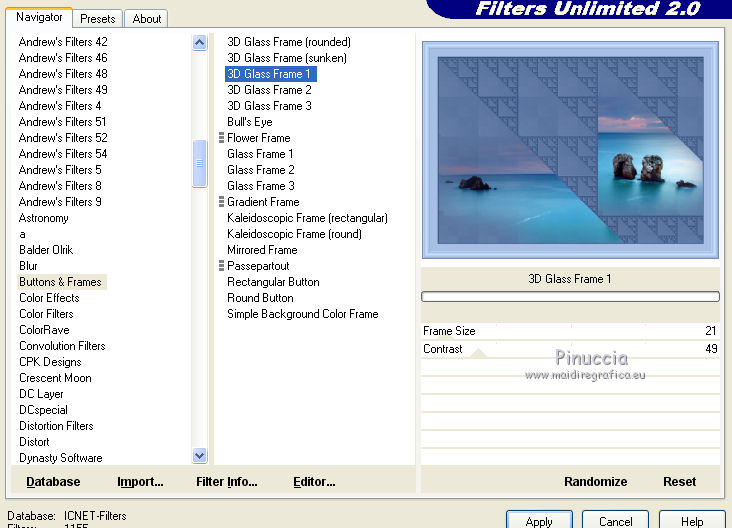The height and width of the screenshot is (528, 732).
Task: Select the Buttons & Frames category
Action: 60,282
